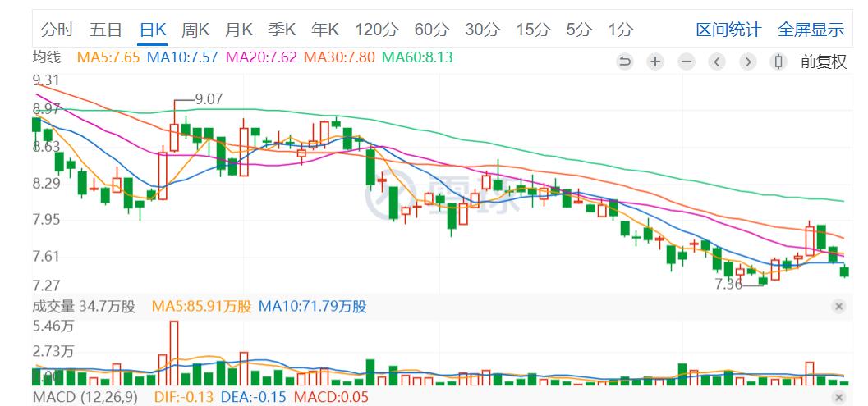Click the 区间统计 link
This screenshot has height=406, width=868.
click(728, 30)
